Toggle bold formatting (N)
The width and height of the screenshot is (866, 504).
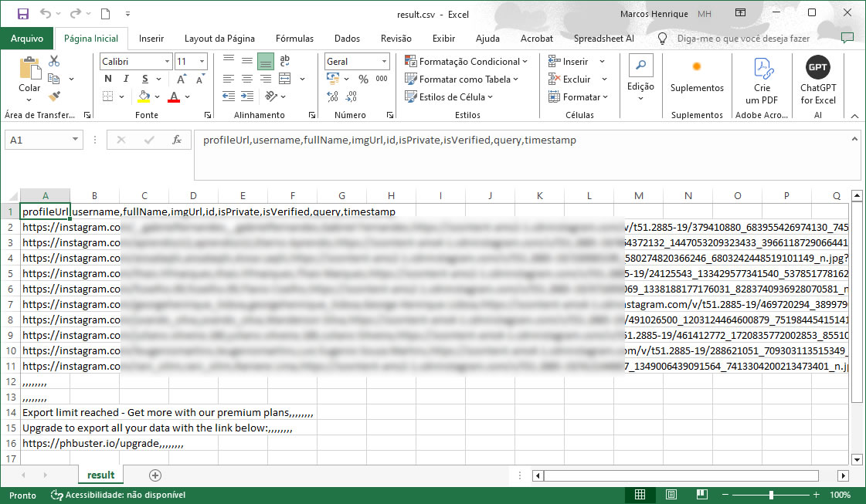(107, 79)
